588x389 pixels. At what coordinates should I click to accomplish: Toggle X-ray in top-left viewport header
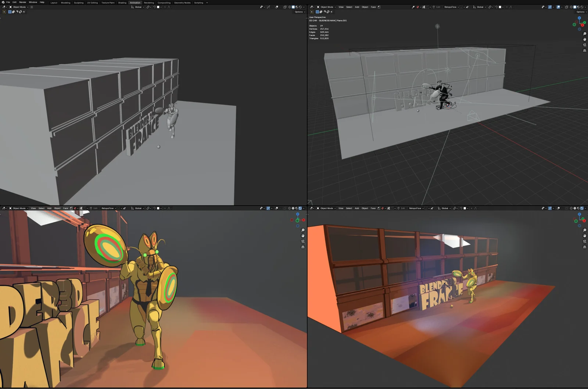click(x=285, y=7)
